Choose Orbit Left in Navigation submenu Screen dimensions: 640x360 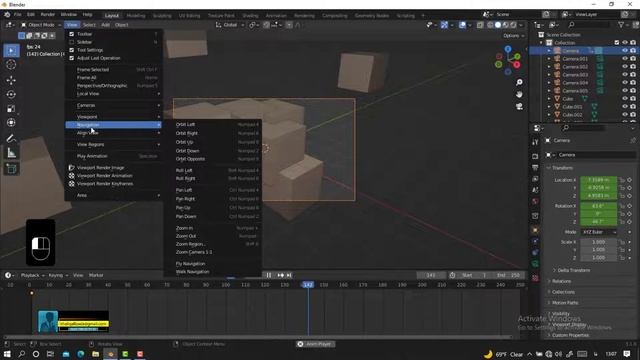coord(213,124)
